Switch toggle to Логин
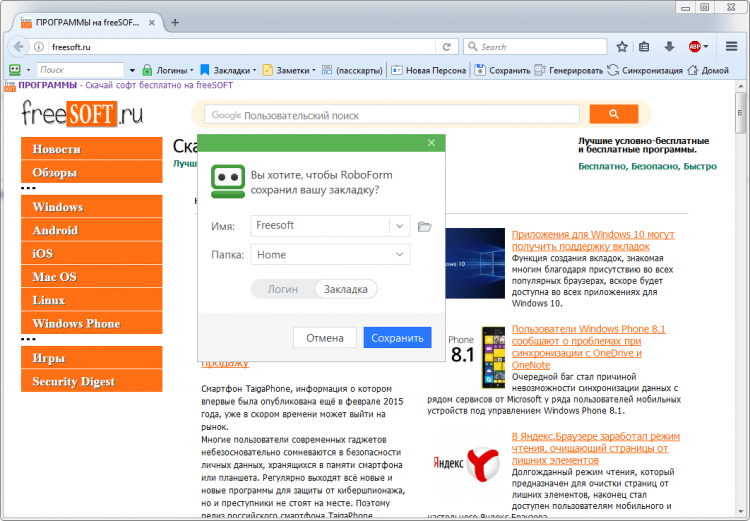 pos(283,289)
